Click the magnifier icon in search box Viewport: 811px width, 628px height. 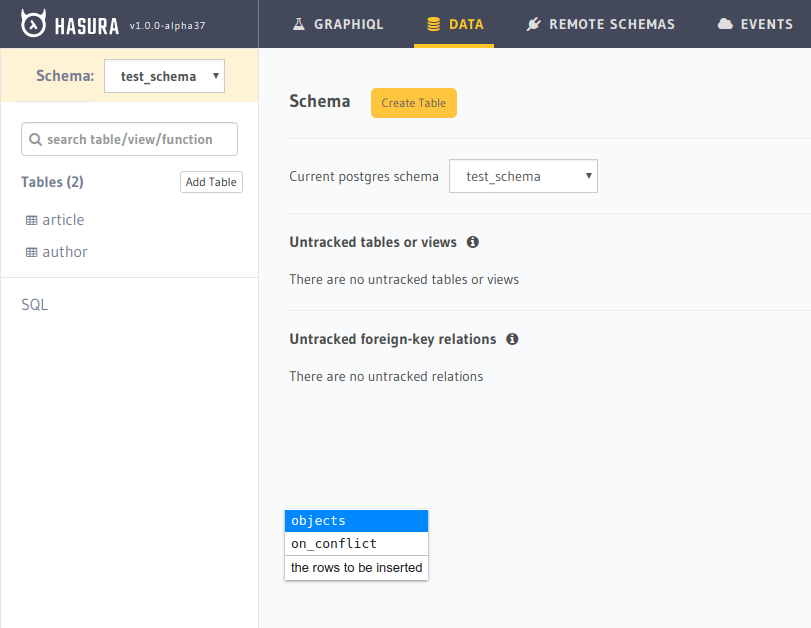pyautogui.click(x=35, y=139)
